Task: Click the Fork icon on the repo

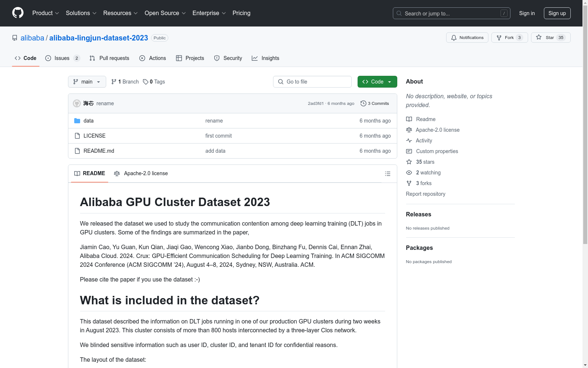Action: 499,38
